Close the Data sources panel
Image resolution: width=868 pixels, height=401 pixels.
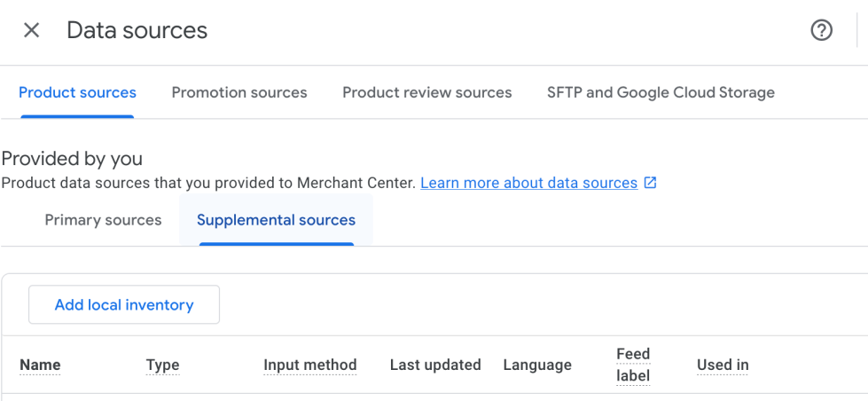(x=32, y=30)
